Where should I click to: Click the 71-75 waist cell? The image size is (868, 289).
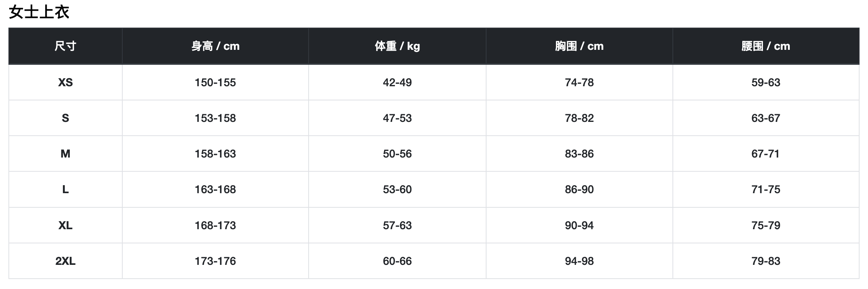766,189
